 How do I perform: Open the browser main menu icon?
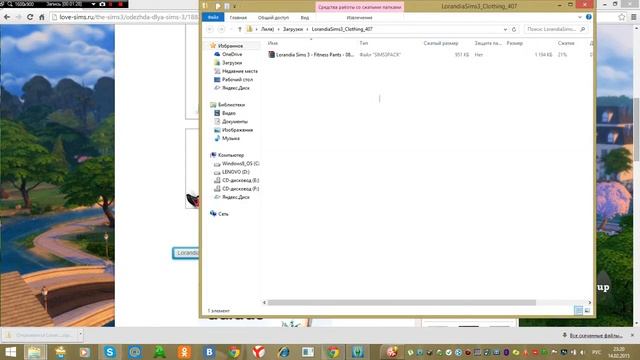(633, 17)
